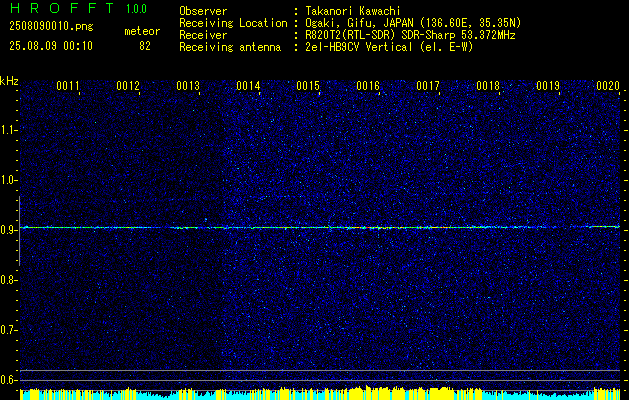Viewport: 629px width, 400px height.
Task: Click the kHz axis unit label
Action: [9, 81]
